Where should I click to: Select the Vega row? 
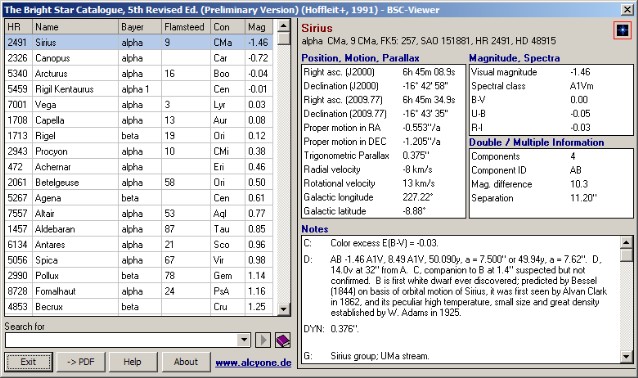click(x=139, y=105)
